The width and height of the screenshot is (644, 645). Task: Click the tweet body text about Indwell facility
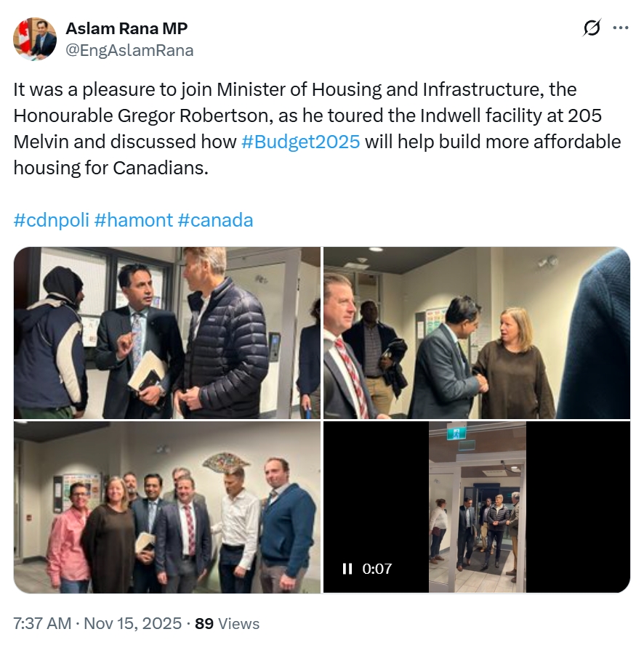[x=317, y=129]
